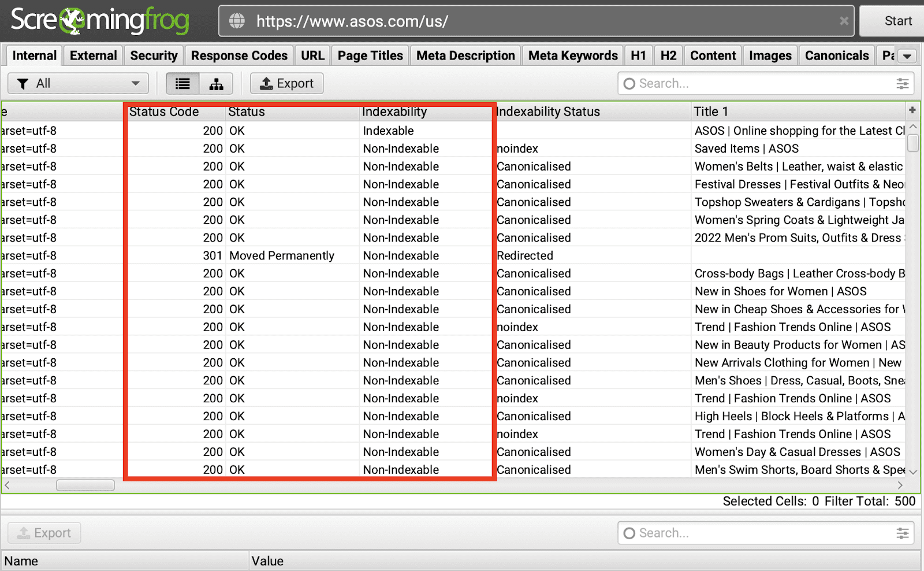Select the High Heels title cell
924x571 pixels.
point(799,416)
